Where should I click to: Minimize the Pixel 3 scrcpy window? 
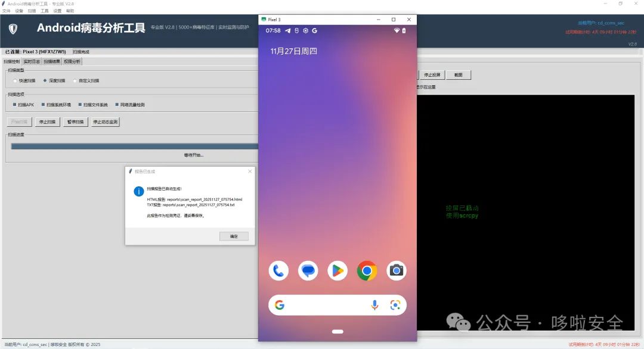click(378, 19)
